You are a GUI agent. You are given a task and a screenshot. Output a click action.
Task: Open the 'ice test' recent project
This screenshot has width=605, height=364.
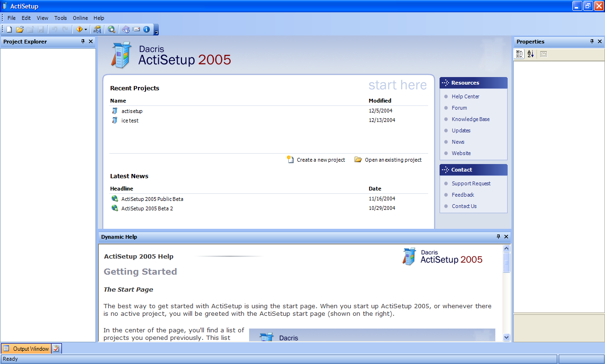click(x=130, y=121)
